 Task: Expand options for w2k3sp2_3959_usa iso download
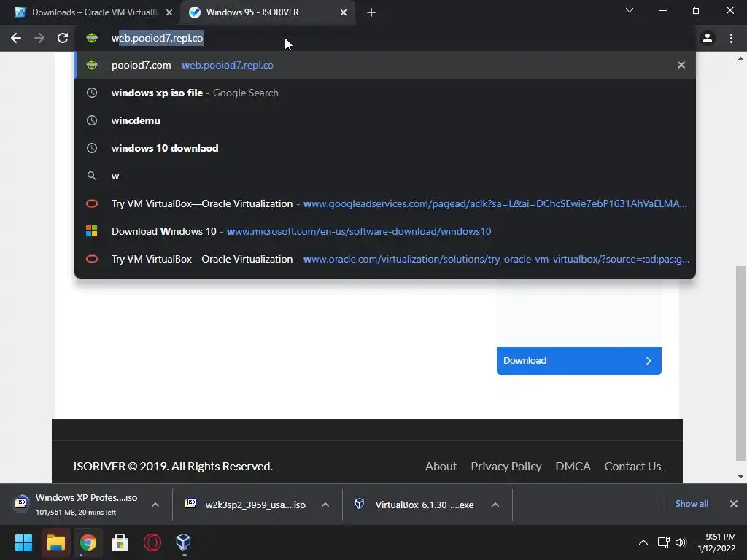point(325,505)
